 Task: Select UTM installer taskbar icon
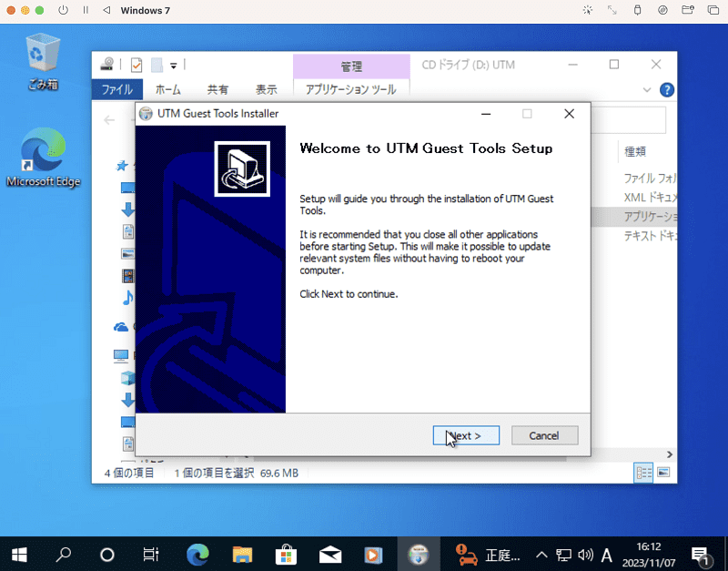419,555
